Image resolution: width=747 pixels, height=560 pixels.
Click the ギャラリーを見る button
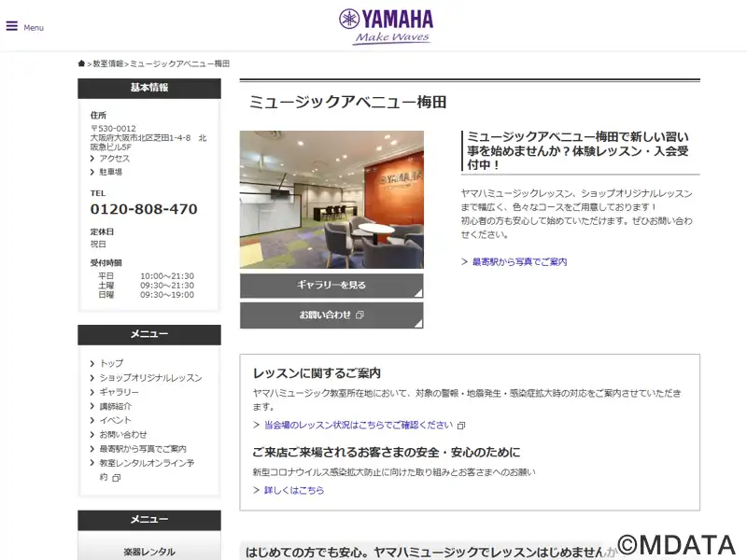(331, 286)
